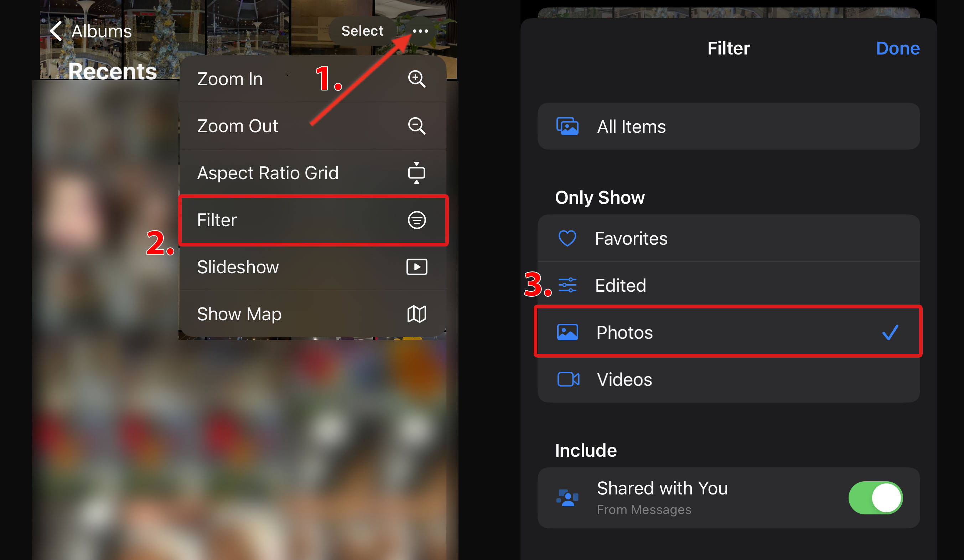Select Photos filter option
This screenshot has width=964, height=560.
pos(730,332)
